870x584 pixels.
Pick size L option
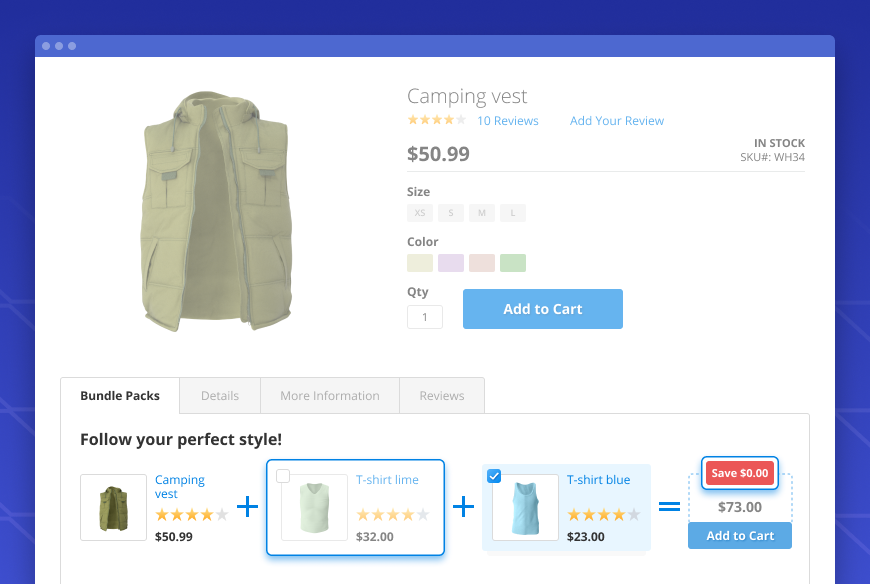pos(513,213)
